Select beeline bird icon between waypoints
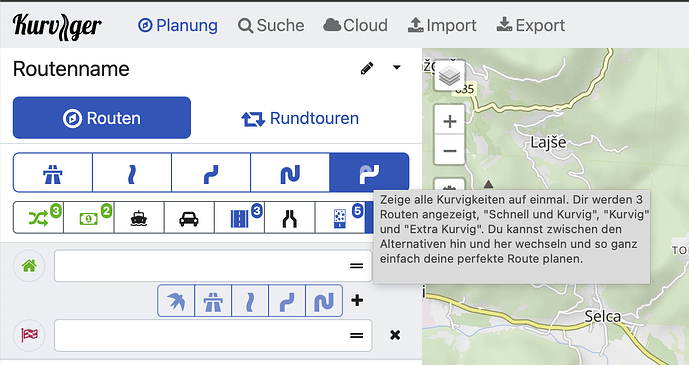The width and height of the screenshot is (689, 365). tap(176, 301)
